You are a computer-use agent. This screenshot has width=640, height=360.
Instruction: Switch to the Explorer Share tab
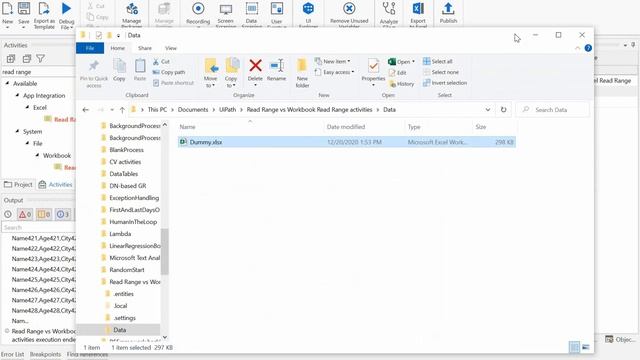pyautogui.click(x=145, y=48)
